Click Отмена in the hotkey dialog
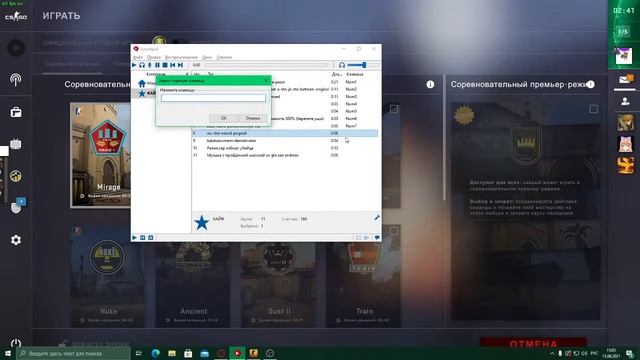Viewport: 640px width, 360px height. (253, 118)
